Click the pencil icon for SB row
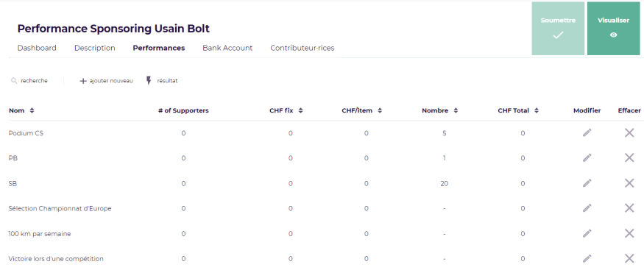 point(587,183)
